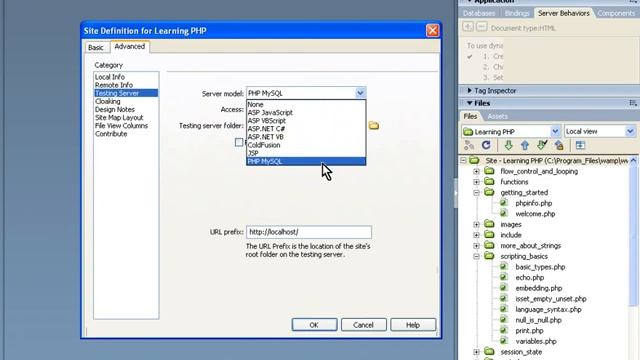Collapse the scripting_basics folder
Screen dimensions: 640x360
pos(476,256)
